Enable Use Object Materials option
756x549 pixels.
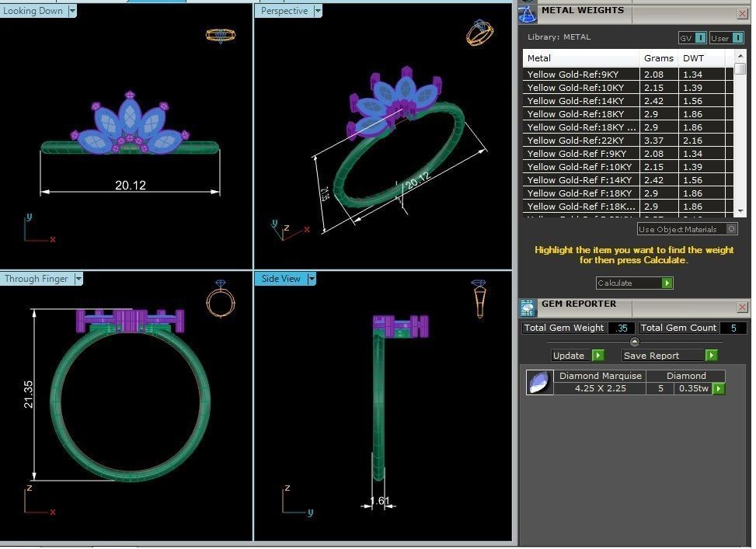[x=731, y=229]
